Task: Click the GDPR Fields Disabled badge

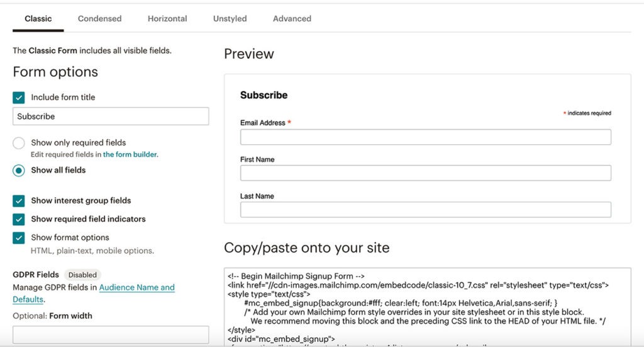Action: 82,275
